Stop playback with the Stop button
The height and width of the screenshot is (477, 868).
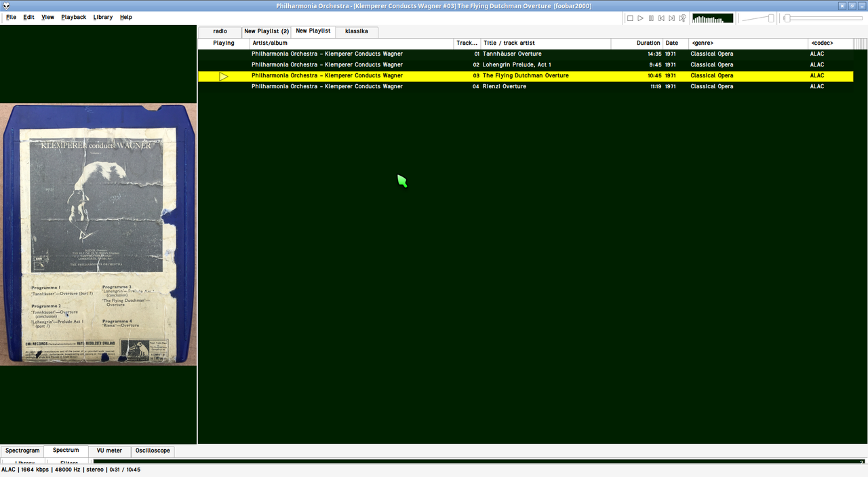coord(630,18)
